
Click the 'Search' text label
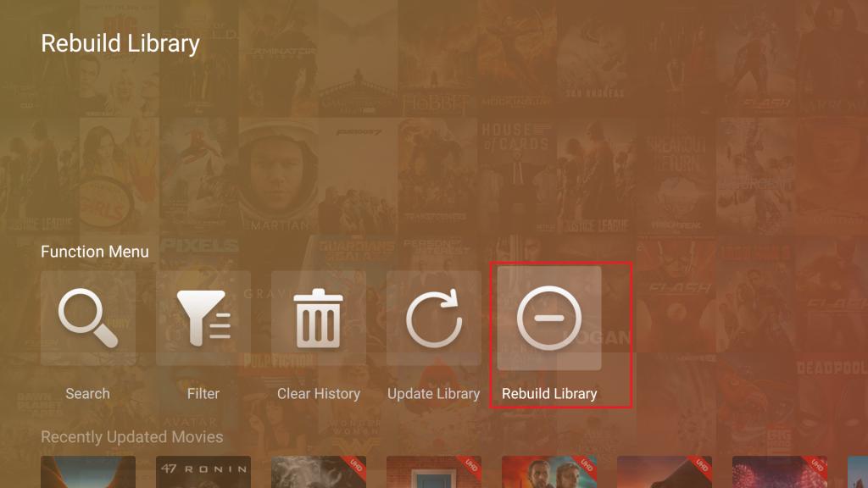(x=87, y=394)
